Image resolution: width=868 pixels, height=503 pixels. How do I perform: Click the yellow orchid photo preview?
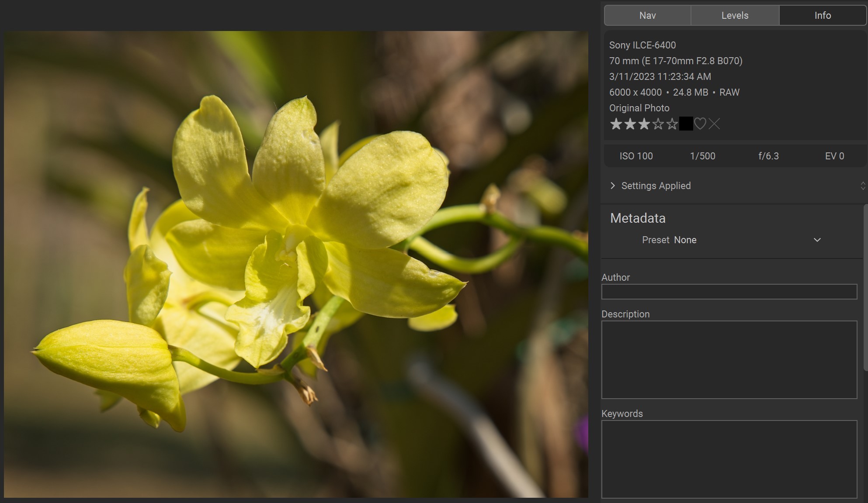tap(296, 264)
